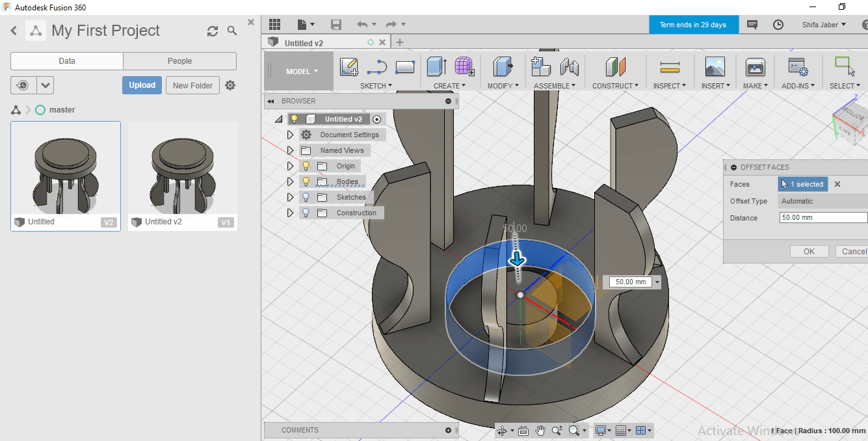
Task: Click the search magnifier in data panel
Action: pos(232,31)
